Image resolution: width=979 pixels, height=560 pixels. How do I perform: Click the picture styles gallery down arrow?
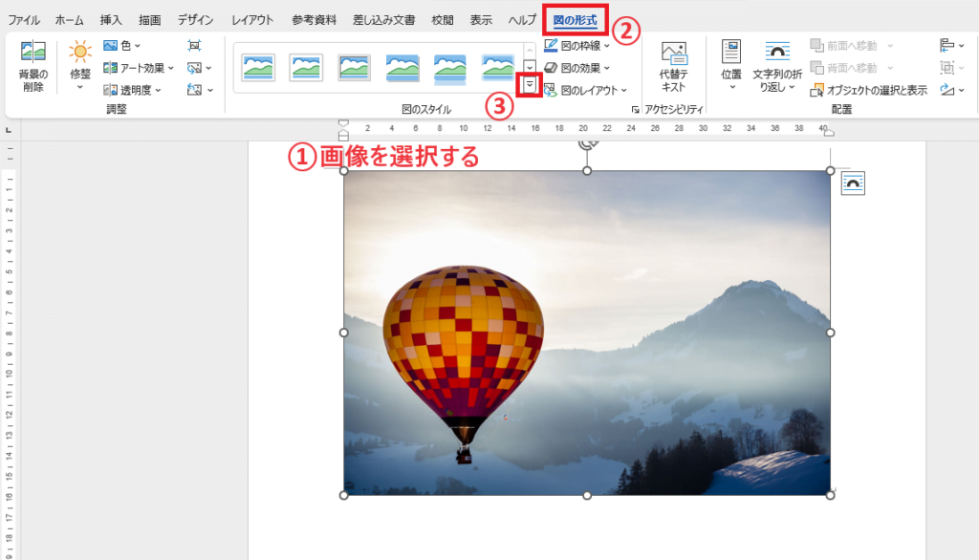click(530, 66)
